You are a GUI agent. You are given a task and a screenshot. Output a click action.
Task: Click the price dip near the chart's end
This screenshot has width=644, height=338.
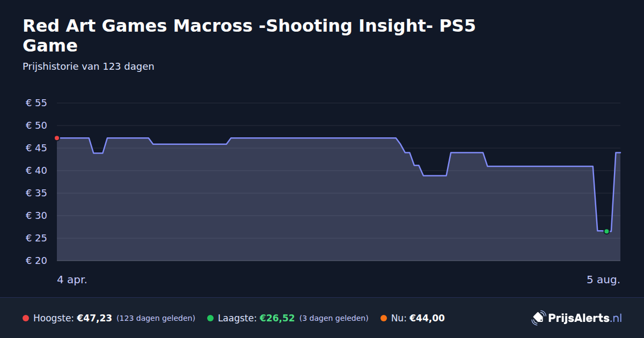pos(604,231)
